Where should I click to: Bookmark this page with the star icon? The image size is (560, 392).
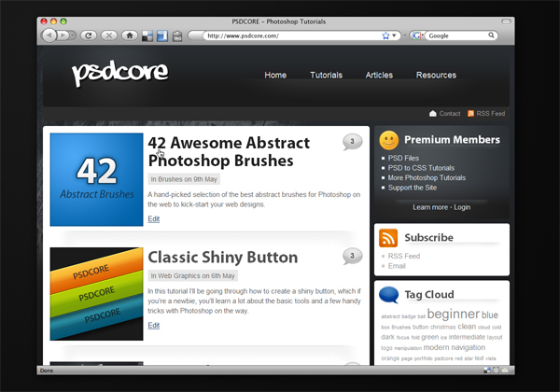(x=385, y=35)
